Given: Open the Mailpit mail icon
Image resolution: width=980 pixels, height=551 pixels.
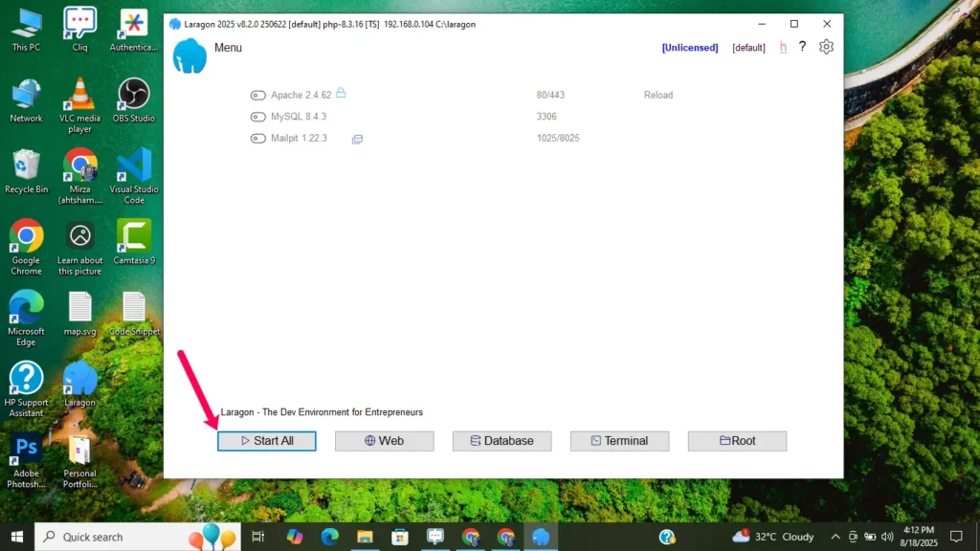Looking at the screenshot, I should click(x=357, y=139).
